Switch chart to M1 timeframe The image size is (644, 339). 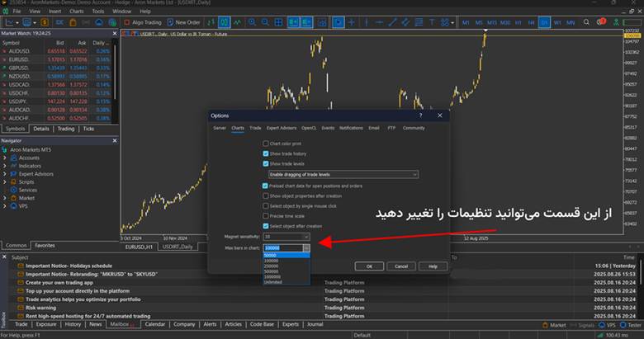point(466,22)
